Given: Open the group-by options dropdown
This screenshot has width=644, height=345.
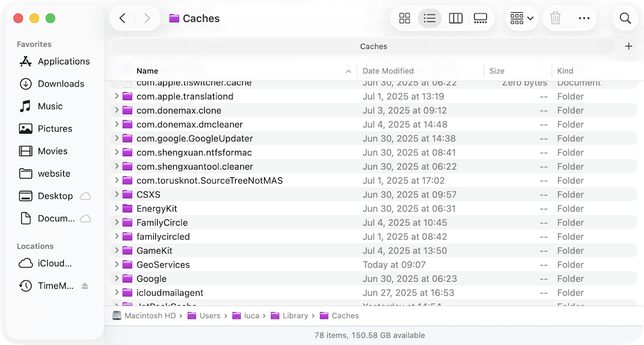Looking at the screenshot, I should [x=522, y=18].
